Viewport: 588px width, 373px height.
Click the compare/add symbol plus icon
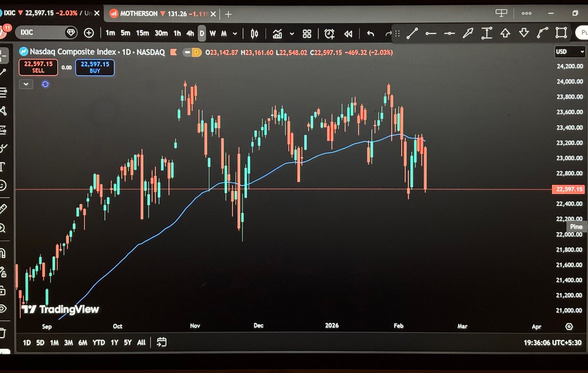coord(89,33)
